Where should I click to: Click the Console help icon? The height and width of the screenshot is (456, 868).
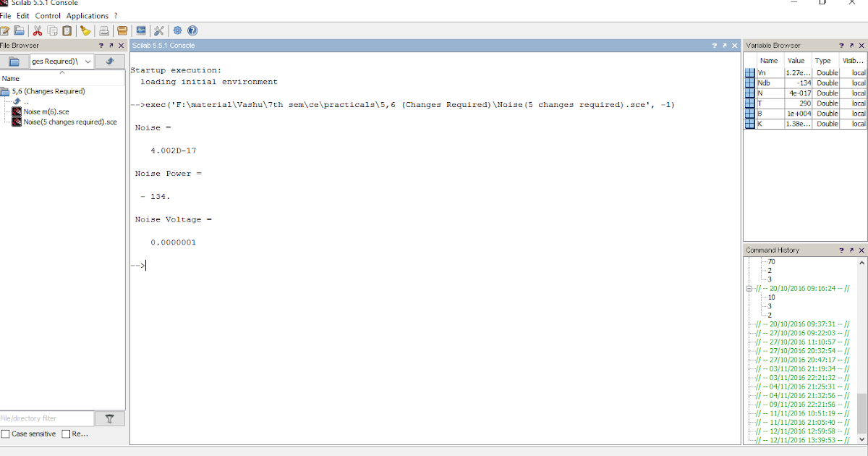(715, 46)
